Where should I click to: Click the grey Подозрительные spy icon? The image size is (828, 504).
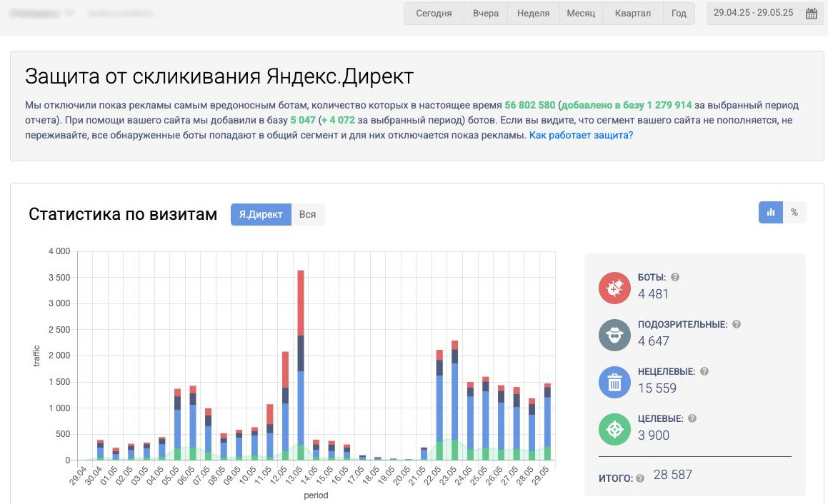(x=614, y=335)
